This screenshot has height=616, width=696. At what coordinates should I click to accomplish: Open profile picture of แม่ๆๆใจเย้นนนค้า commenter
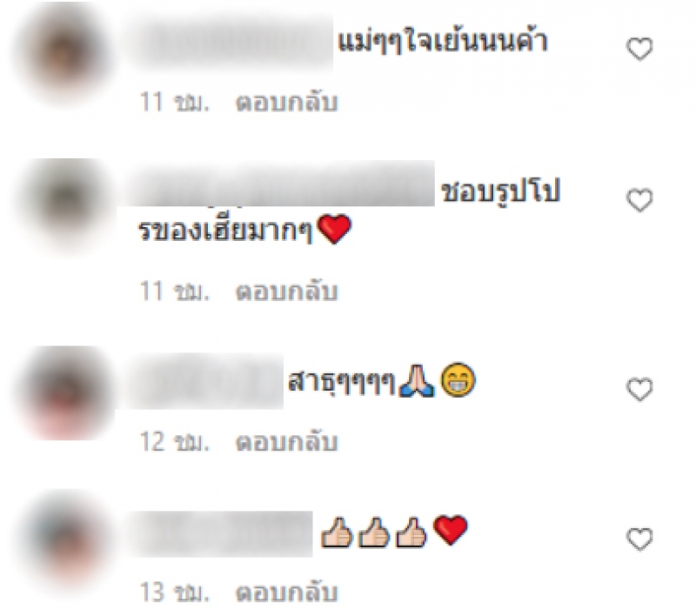coord(65,51)
